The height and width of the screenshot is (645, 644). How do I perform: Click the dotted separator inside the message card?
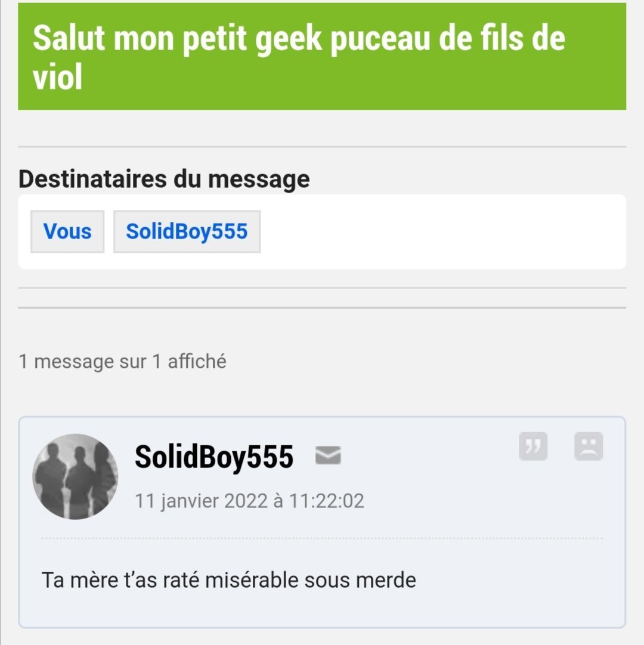(x=322, y=538)
